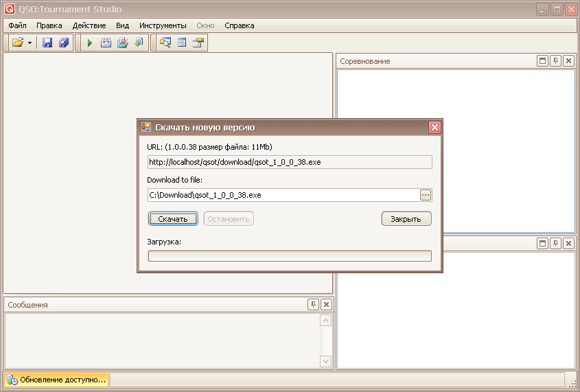
Task: Pin the Соревнование panel
Action: tap(555, 61)
